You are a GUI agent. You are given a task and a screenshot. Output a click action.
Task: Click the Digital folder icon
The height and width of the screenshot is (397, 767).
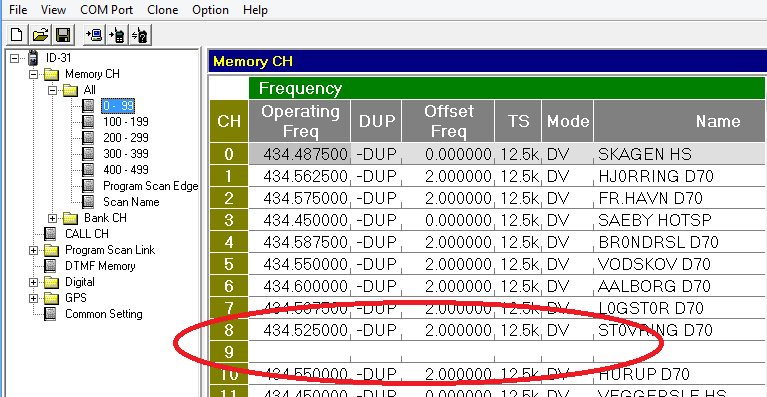pos(51,283)
